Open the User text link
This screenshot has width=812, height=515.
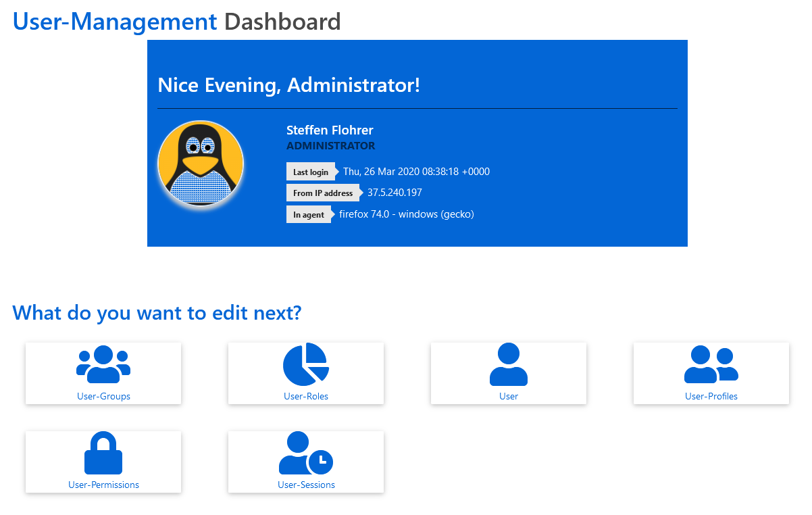pos(509,396)
